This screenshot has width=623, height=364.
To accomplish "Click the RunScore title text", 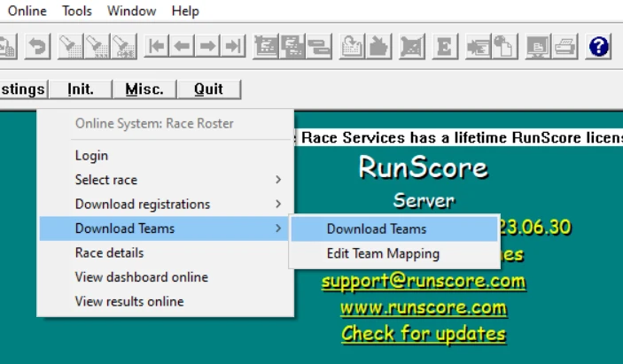I will click(x=423, y=167).
